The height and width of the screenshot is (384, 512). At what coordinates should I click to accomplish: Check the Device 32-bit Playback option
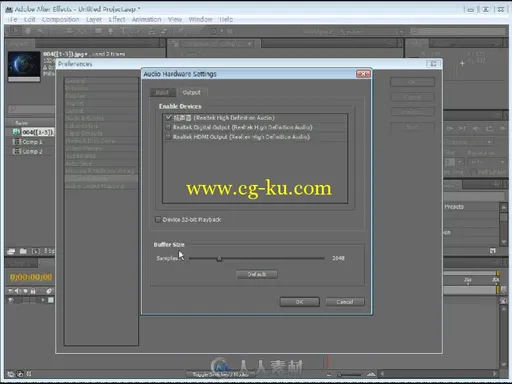coord(158,219)
